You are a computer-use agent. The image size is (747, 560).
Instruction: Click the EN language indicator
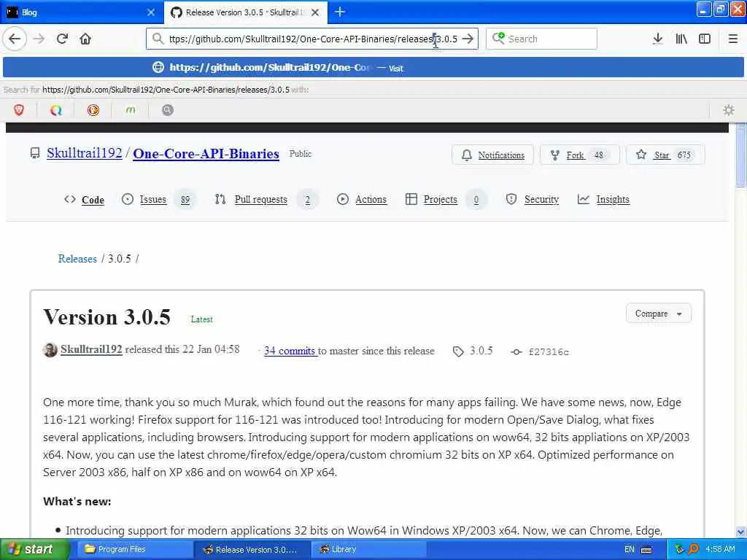tap(630, 550)
